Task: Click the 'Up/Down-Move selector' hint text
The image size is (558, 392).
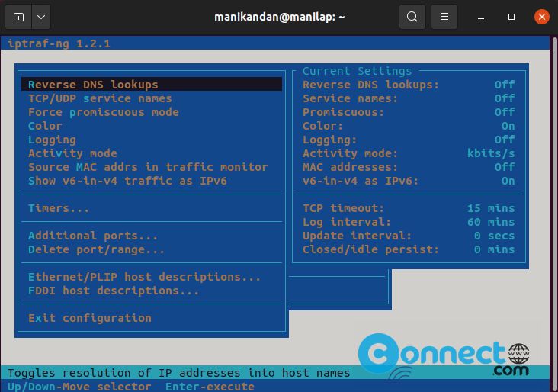Action: point(79,387)
